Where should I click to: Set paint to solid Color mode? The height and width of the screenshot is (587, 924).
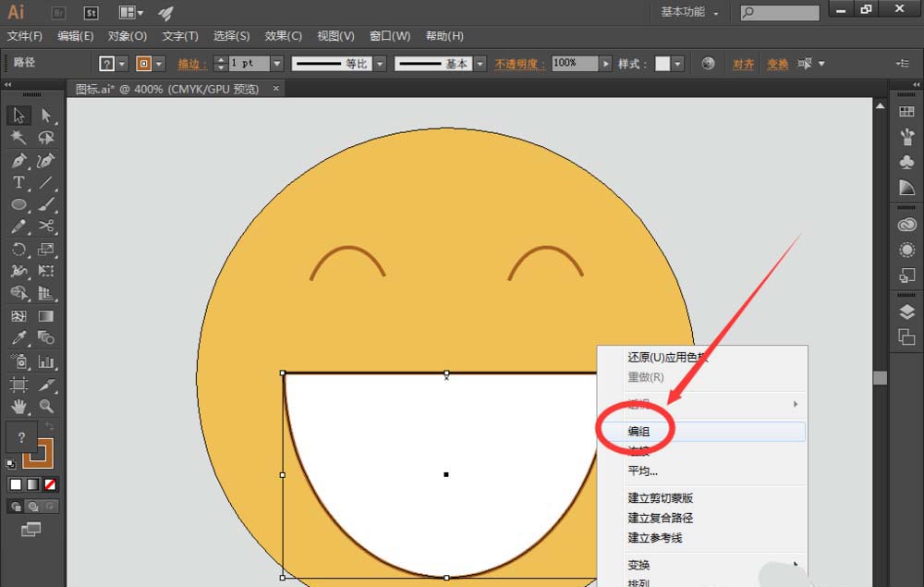16,484
